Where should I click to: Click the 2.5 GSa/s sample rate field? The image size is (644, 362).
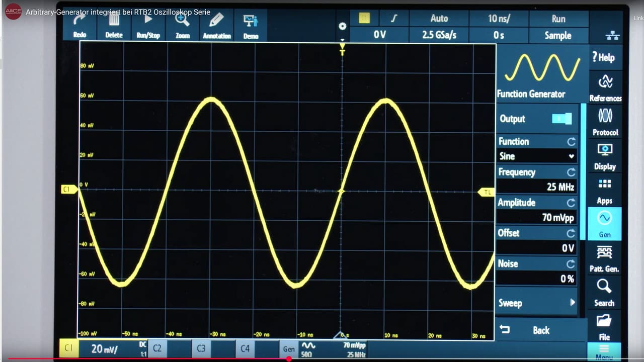[x=439, y=36]
